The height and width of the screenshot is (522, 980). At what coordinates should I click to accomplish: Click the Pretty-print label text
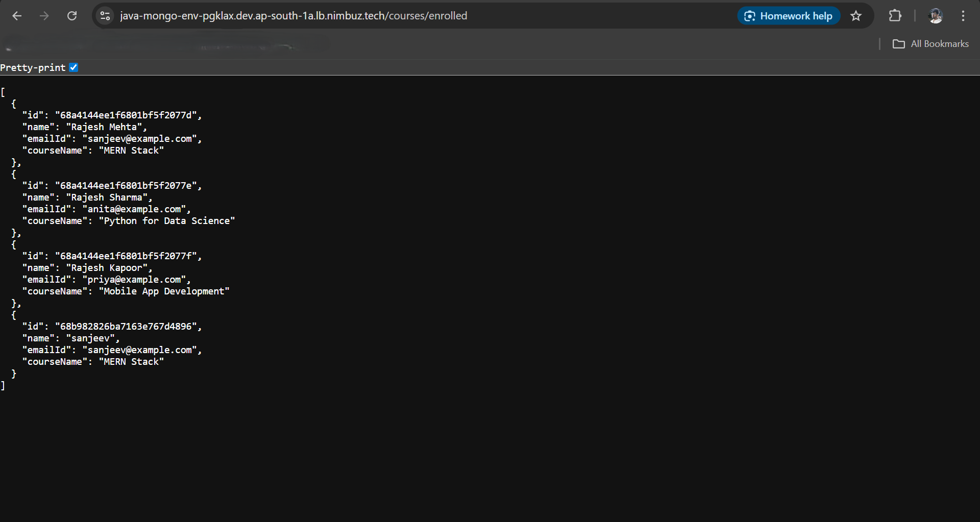tap(33, 67)
